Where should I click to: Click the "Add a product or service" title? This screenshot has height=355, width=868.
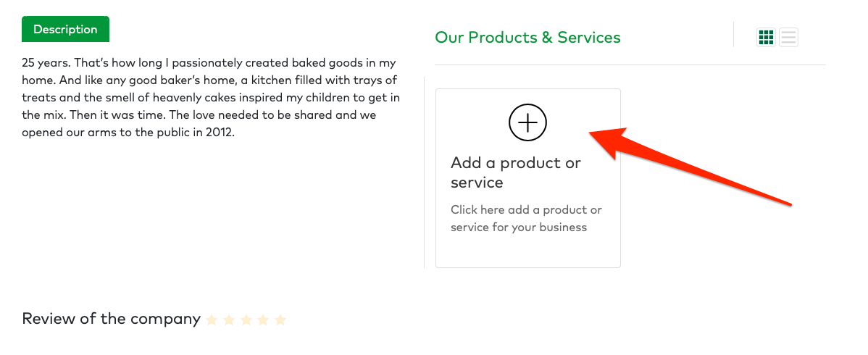[515, 172]
